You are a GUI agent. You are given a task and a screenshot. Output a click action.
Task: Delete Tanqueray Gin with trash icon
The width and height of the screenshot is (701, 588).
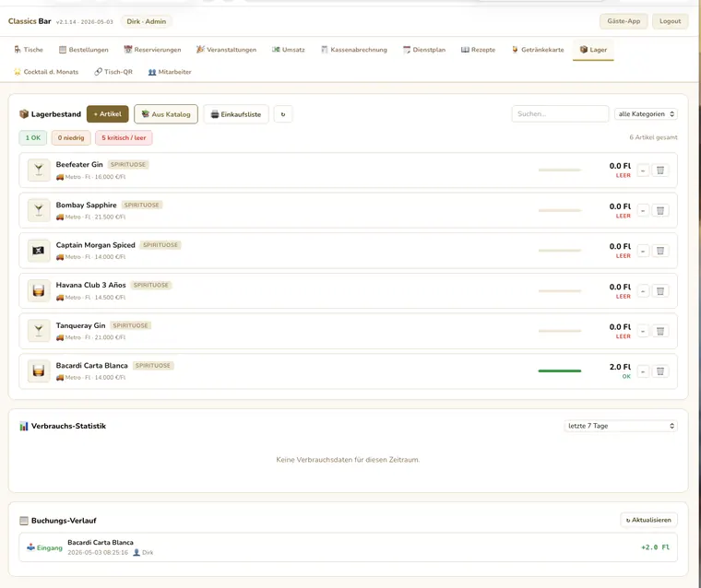point(660,331)
